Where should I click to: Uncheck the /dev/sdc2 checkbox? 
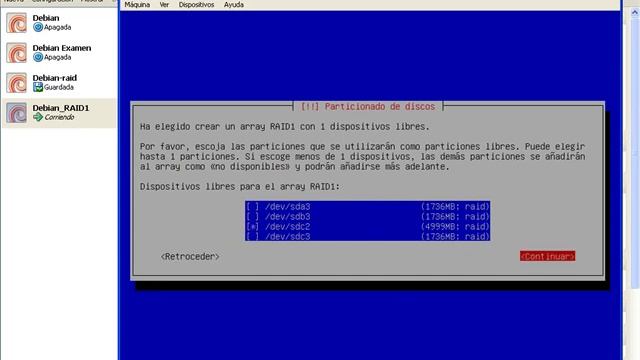point(252,227)
